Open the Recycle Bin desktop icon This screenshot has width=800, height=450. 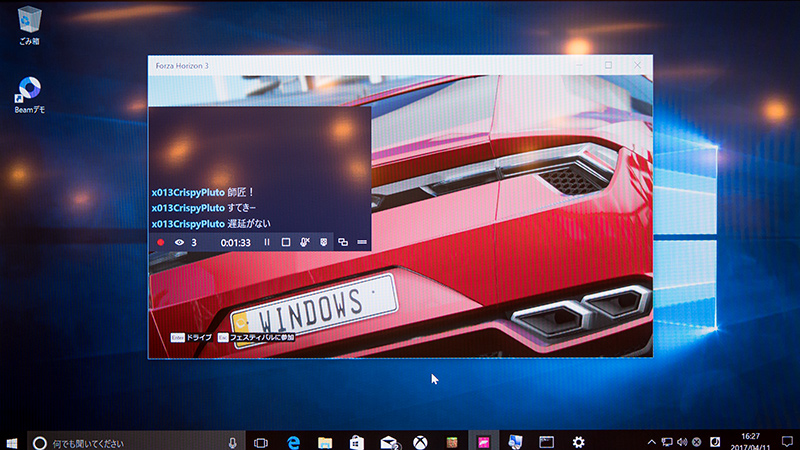(29, 26)
